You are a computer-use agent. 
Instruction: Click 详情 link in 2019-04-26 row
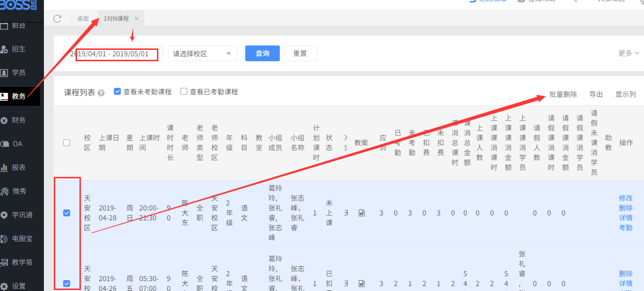[x=626, y=284]
